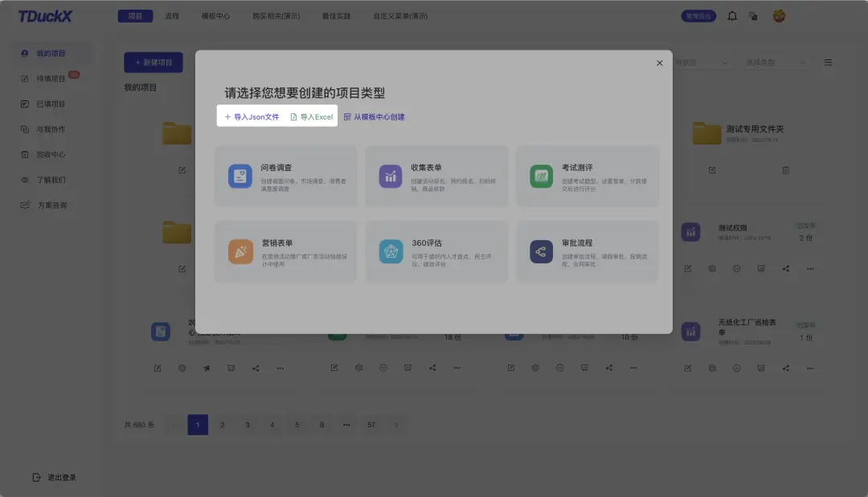Go to 模板中心 in the top menu

215,16
